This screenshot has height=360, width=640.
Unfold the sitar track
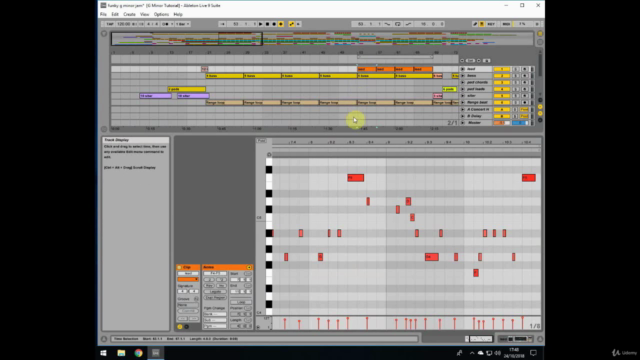[x=462, y=96]
